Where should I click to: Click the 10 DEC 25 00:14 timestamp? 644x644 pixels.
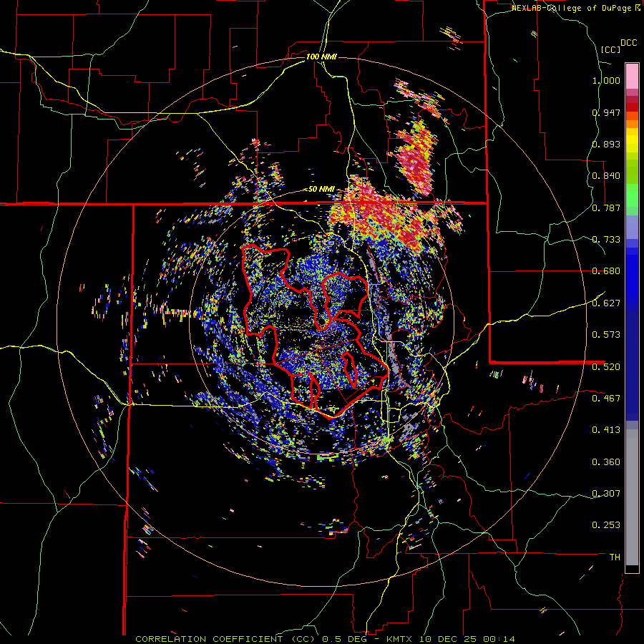point(468,639)
